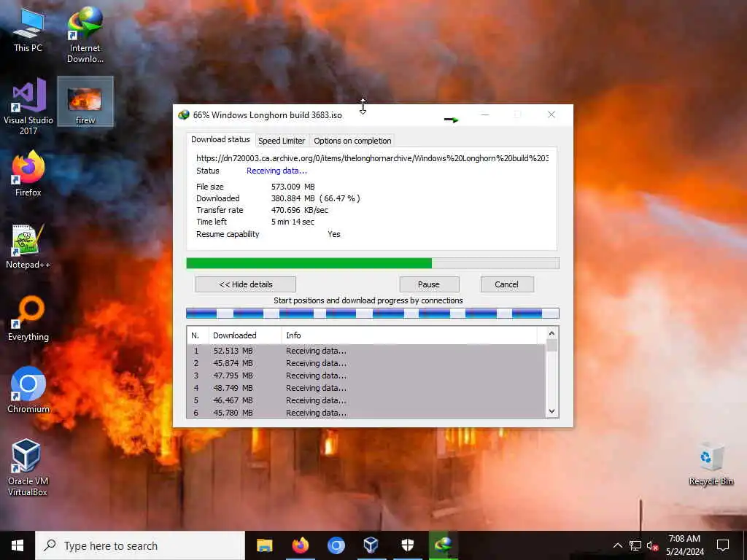Click scroll up arrow in connections list
The width and height of the screenshot is (747, 560).
coord(551,333)
